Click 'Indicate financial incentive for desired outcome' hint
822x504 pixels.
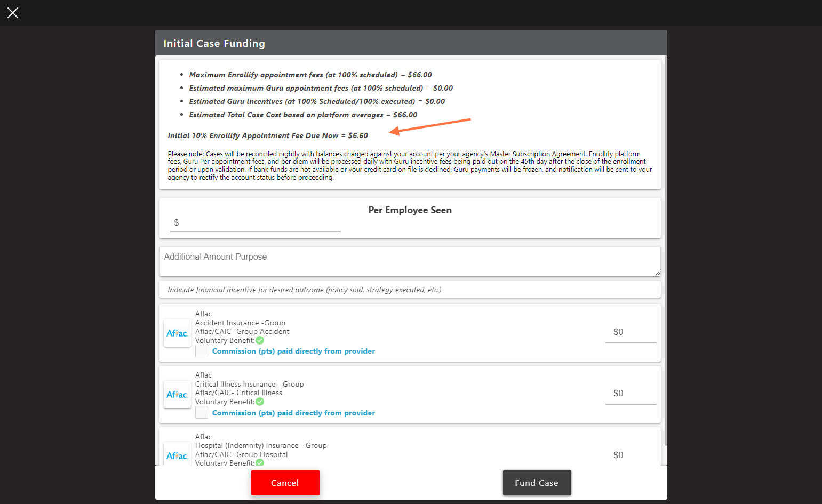305,290
